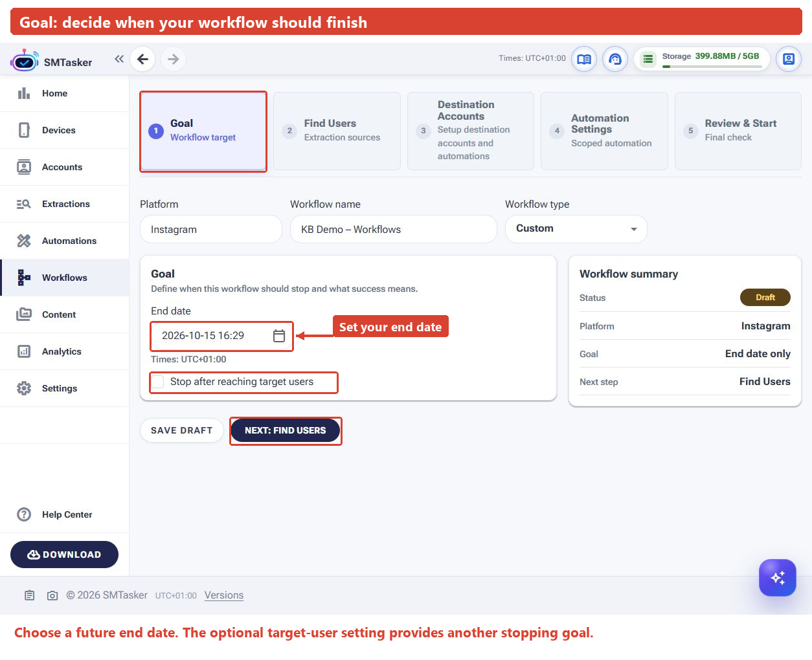This screenshot has width=812, height=660.
Task: Click the SMTasker robot logo
Action: (x=25, y=60)
